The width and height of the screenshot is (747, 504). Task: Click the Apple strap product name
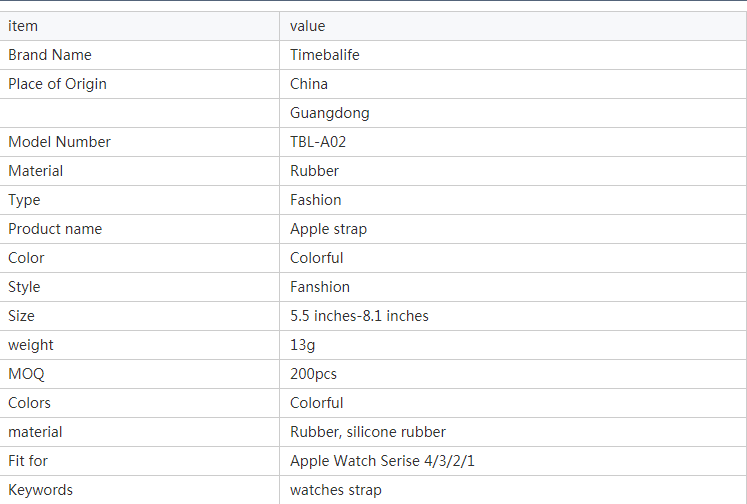click(x=328, y=229)
